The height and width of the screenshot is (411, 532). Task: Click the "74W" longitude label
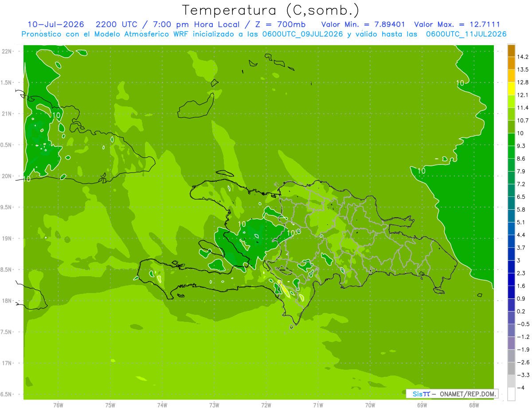point(162,405)
